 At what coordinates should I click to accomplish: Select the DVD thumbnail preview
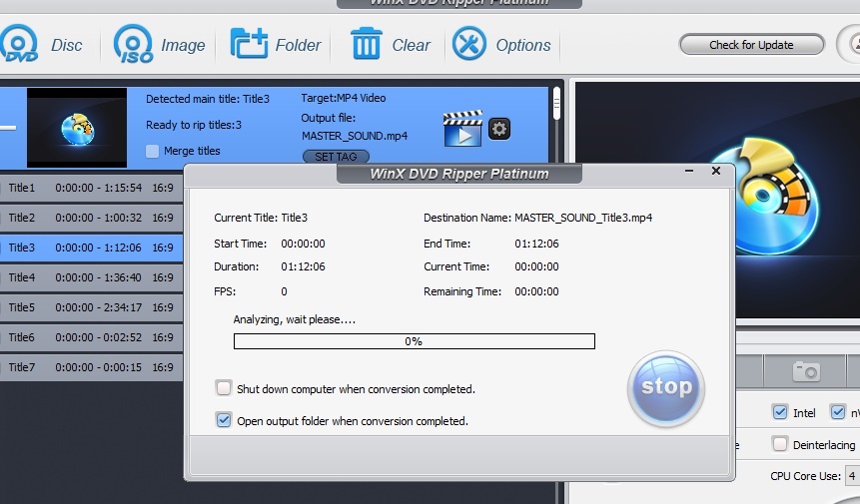pyautogui.click(x=77, y=128)
